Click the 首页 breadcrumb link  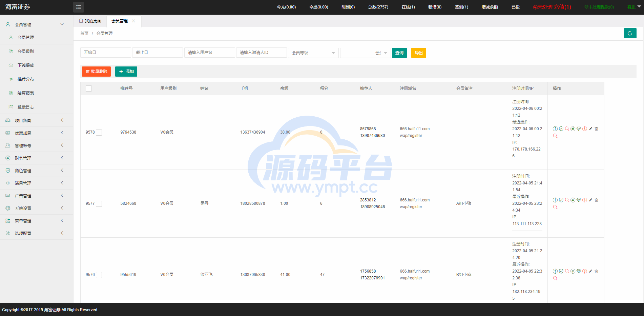pyautogui.click(x=84, y=33)
